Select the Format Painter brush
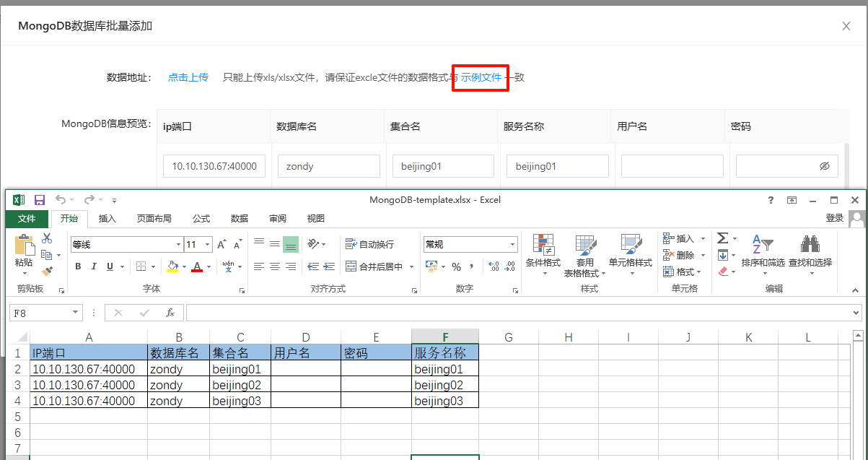 click(x=47, y=272)
